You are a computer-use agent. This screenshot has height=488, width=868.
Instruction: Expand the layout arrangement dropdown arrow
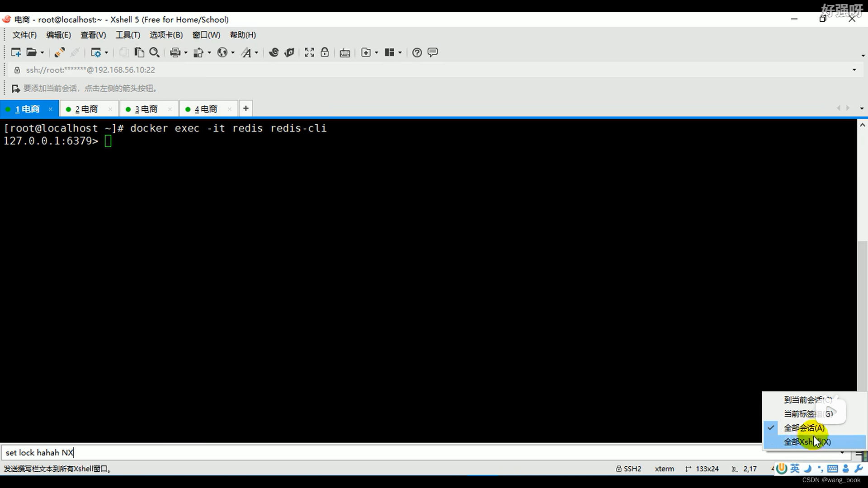tap(400, 53)
